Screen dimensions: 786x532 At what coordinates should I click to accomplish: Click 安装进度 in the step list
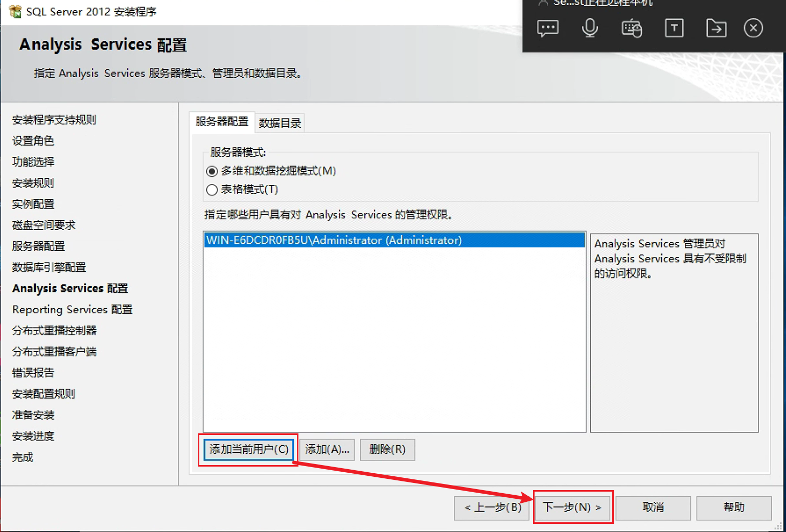tap(33, 436)
